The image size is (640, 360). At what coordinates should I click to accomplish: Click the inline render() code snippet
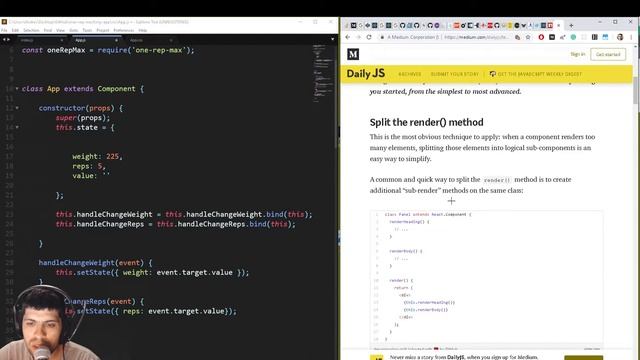click(497, 180)
